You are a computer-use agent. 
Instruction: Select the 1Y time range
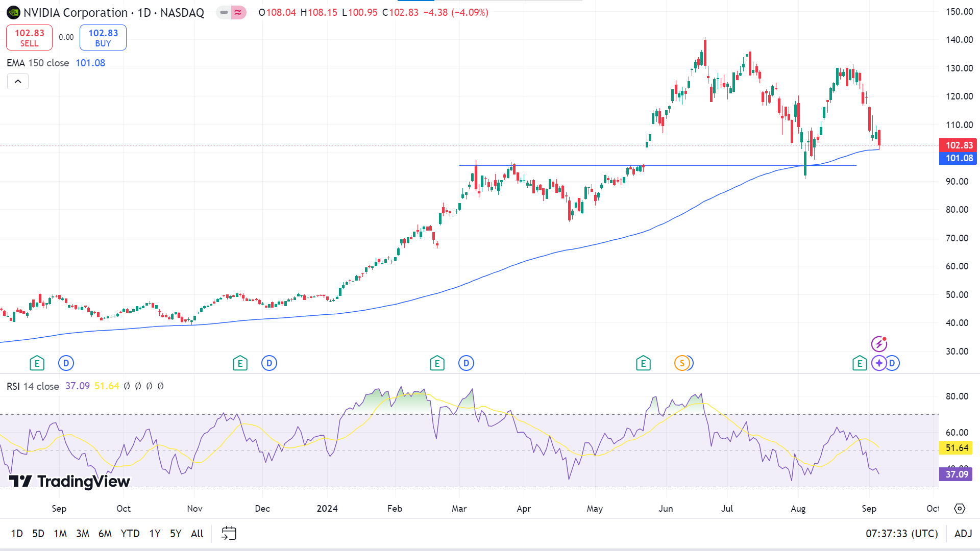point(155,534)
